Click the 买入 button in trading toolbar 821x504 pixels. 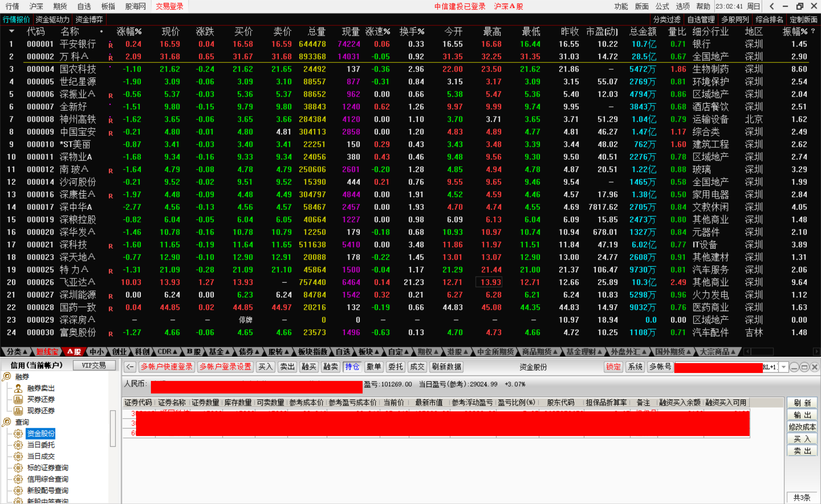[x=265, y=367]
